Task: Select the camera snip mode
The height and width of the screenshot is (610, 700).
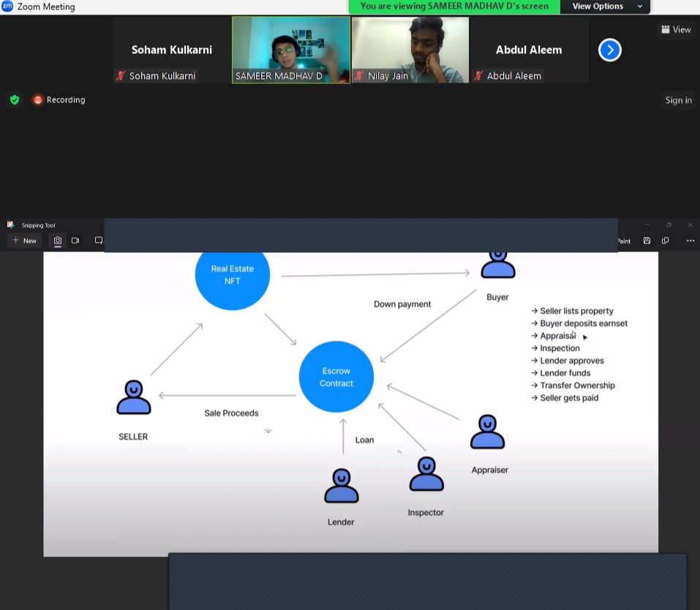Action: tap(58, 240)
